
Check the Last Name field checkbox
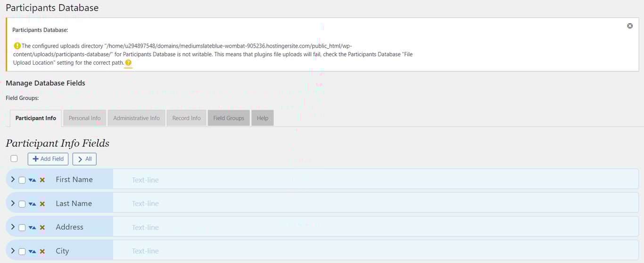point(22,204)
